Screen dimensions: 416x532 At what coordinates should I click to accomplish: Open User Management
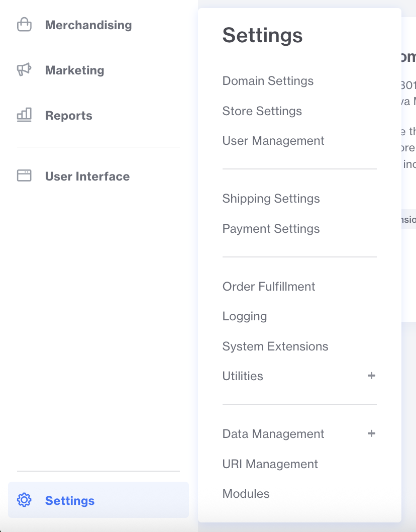[273, 140]
